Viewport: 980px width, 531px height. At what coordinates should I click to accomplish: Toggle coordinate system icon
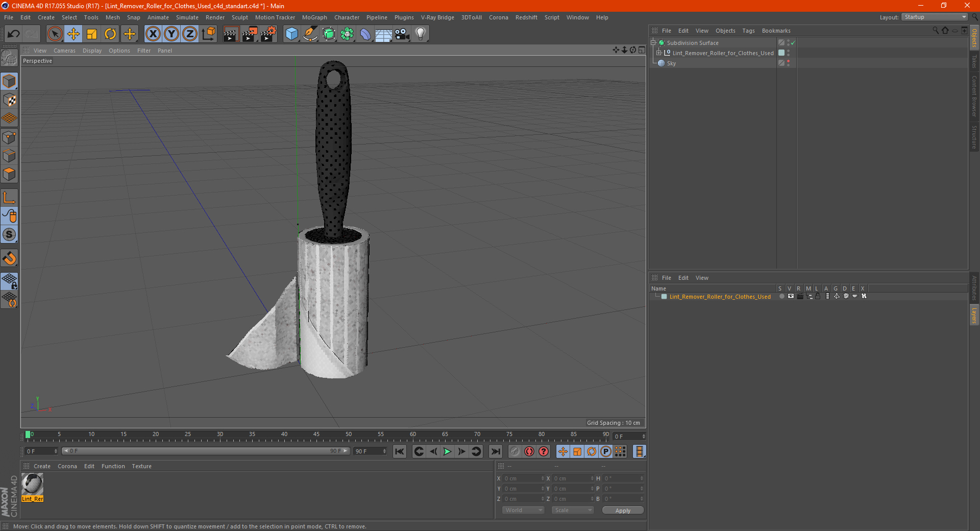(209, 34)
